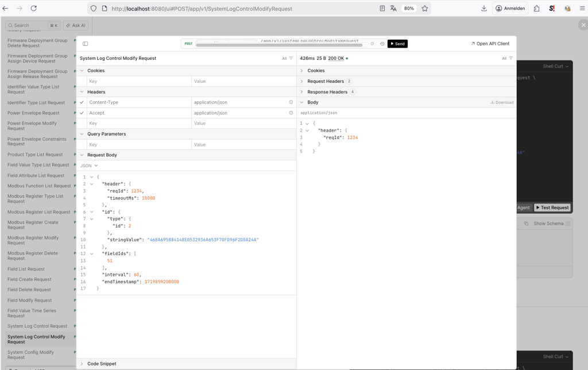This screenshot has height=370, width=588.
Task: Select System Config Modify Request in sidebar
Action: click(31, 355)
